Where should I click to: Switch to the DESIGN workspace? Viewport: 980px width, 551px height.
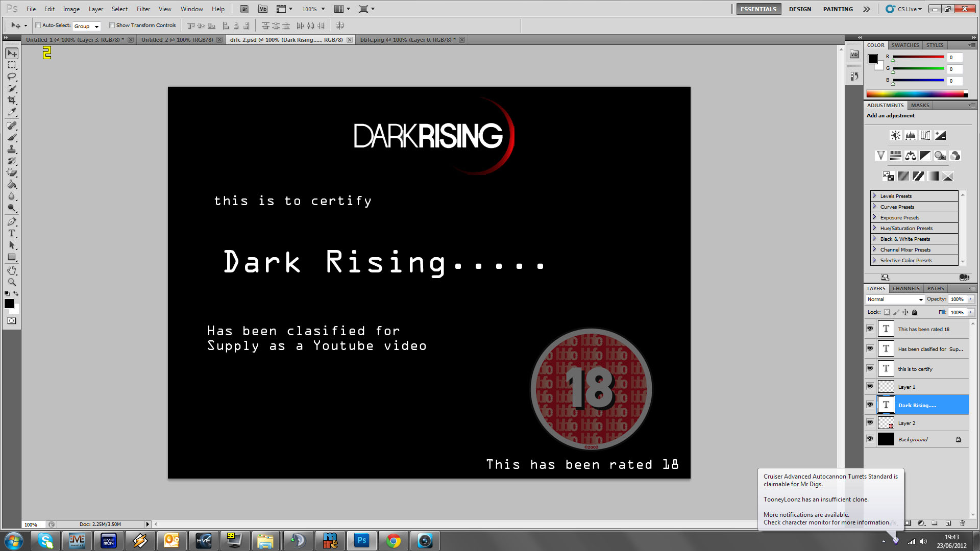[x=800, y=9]
